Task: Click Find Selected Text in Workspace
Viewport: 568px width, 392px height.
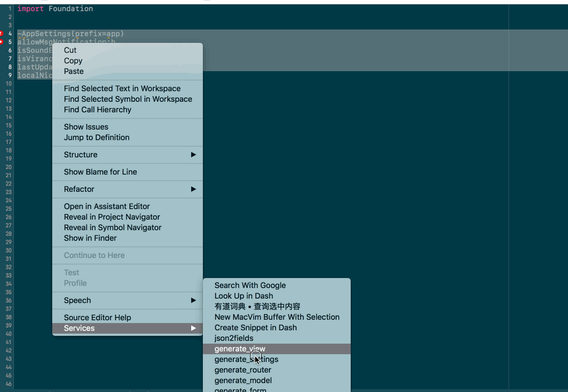Action: pyautogui.click(x=127, y=88)
